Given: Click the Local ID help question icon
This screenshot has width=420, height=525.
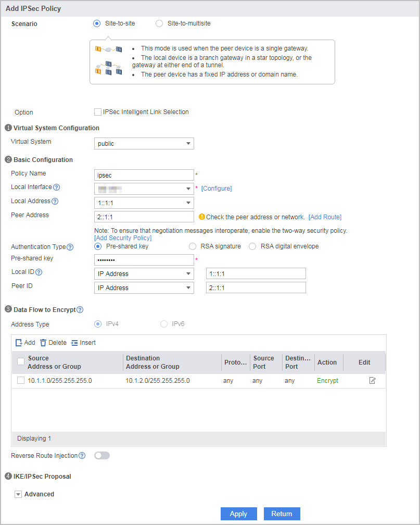Looking at the screenshot, I should click(39, 272).
